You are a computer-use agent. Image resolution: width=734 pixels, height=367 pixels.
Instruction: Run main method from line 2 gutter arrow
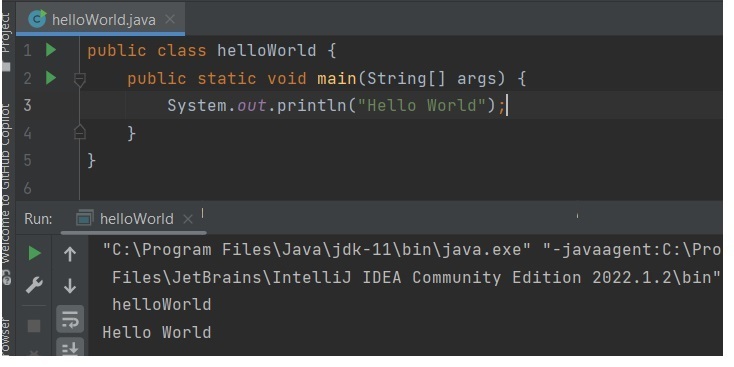51,78
